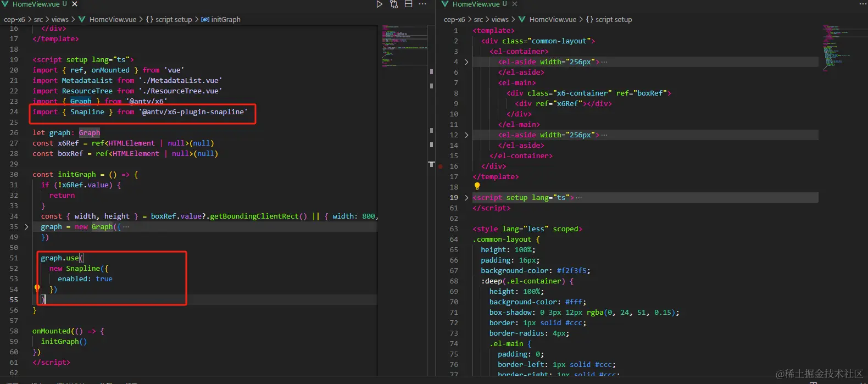The width and height of the screenshot is (868, 384).
Task: Click the ellipsis after new Graph({ on line 35
Action: pos(126,227)
